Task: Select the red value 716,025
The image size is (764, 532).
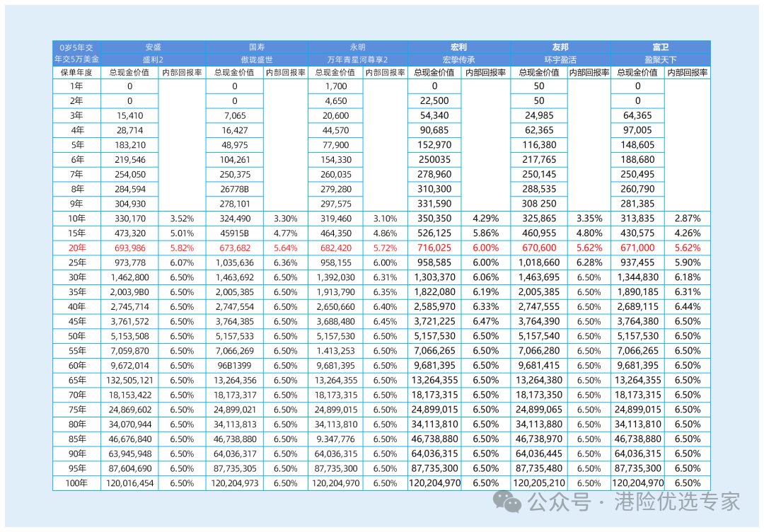Action: tap(434, 248)
